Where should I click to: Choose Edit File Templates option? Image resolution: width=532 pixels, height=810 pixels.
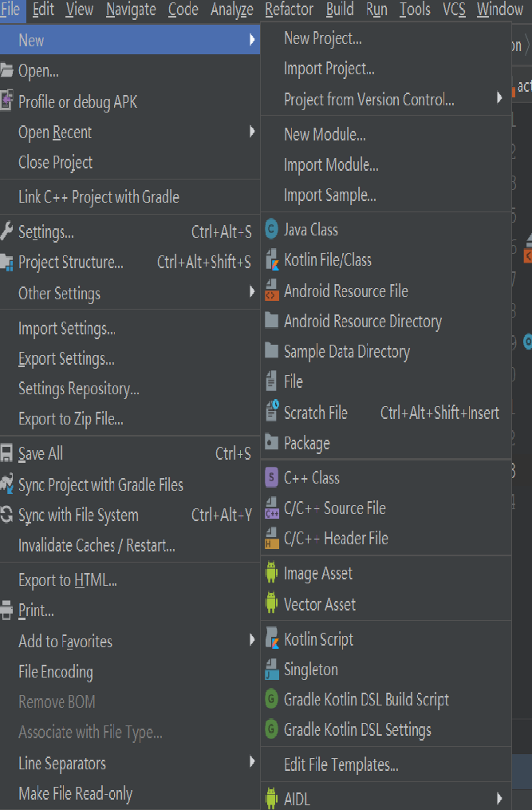coord(341,765)
